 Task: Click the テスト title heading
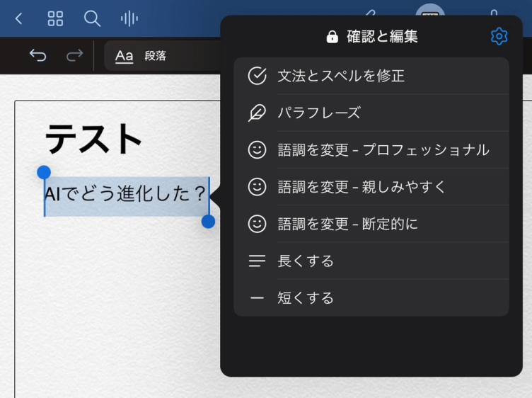(x=93, y=139)
